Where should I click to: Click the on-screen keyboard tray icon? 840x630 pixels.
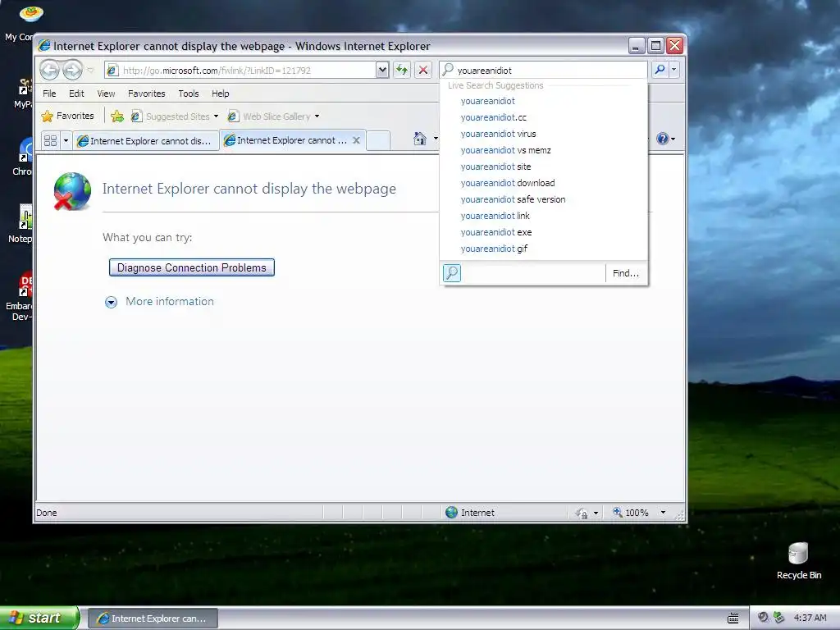coord(733,619)
